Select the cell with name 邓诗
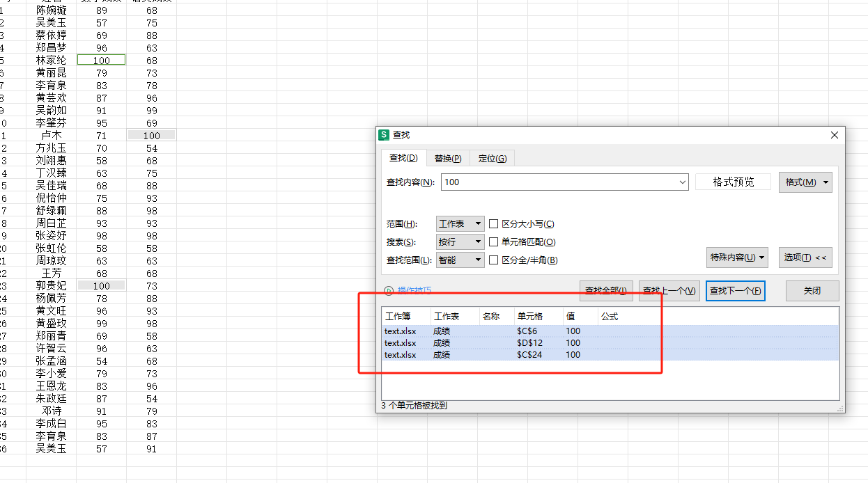The image size is (868, 483). 52,411
